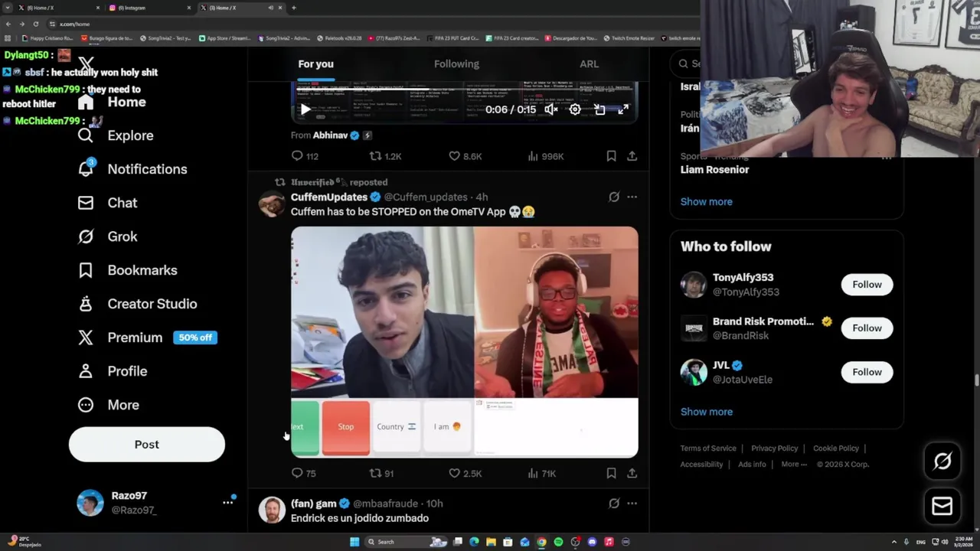Switch to the Following tab
This screenshot has height=551, width=980.
coord(456,64)
